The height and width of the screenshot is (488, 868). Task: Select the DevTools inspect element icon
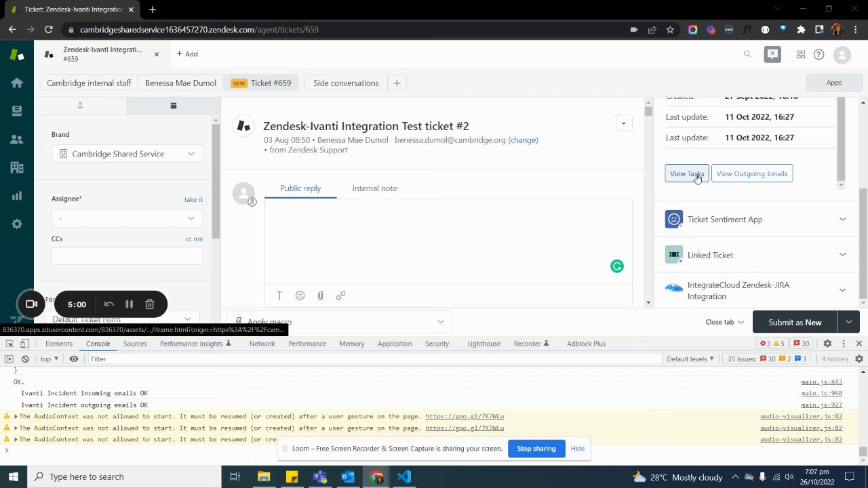(x=9, y=344)
